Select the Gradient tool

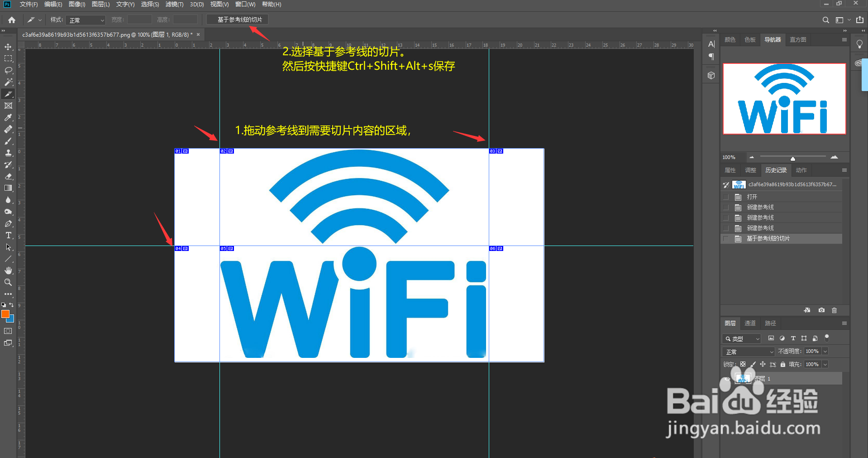point(8,188)
